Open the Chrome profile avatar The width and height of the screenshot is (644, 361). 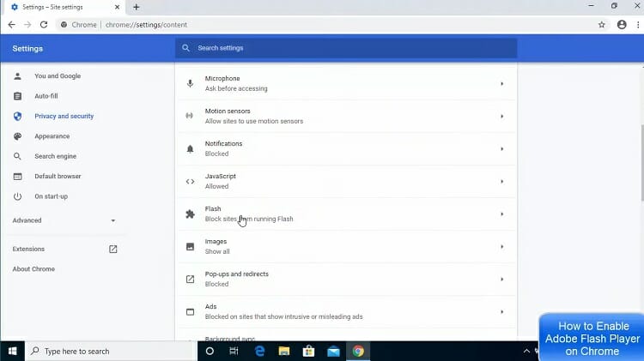point(622,25)
